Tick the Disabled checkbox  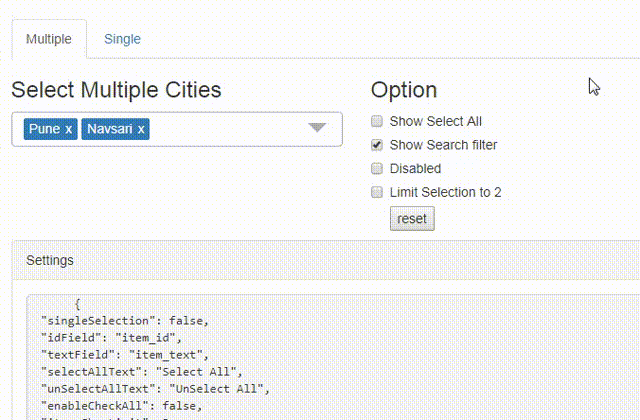377,168
